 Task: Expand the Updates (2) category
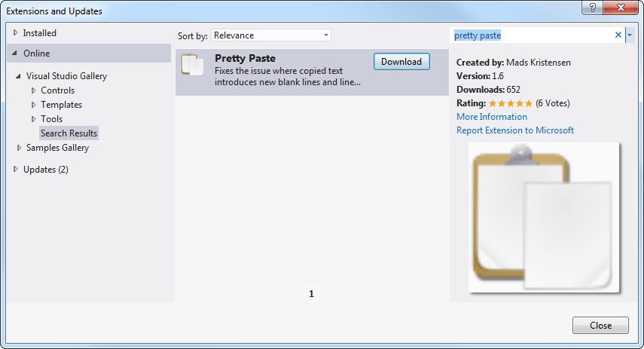pos(15,170)
